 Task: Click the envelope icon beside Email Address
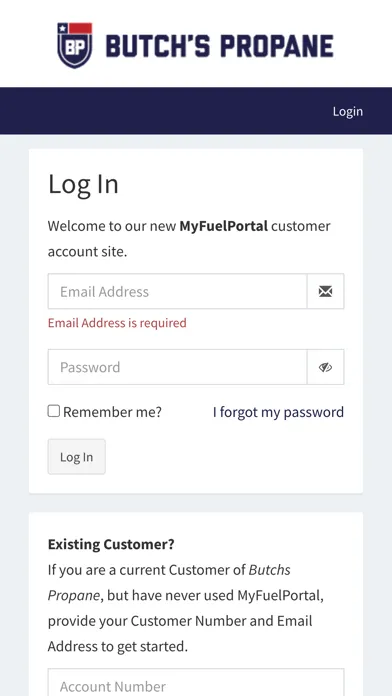click(x=325, y=292)
